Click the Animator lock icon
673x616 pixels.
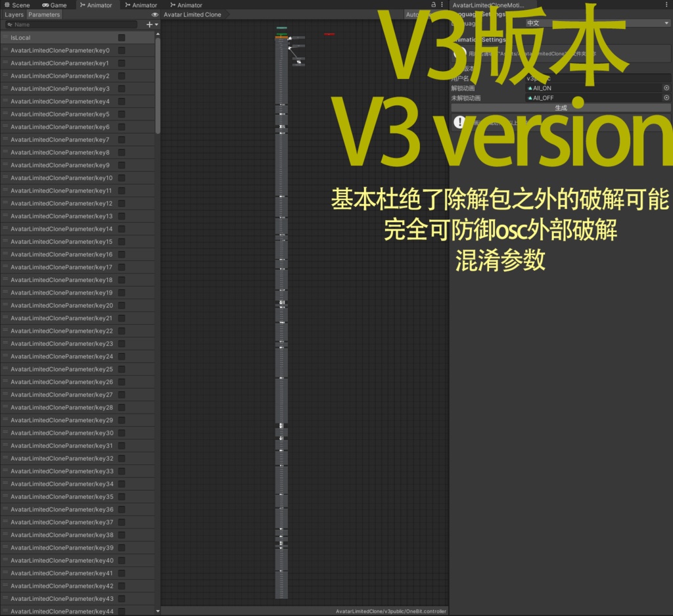pos(433,5)
